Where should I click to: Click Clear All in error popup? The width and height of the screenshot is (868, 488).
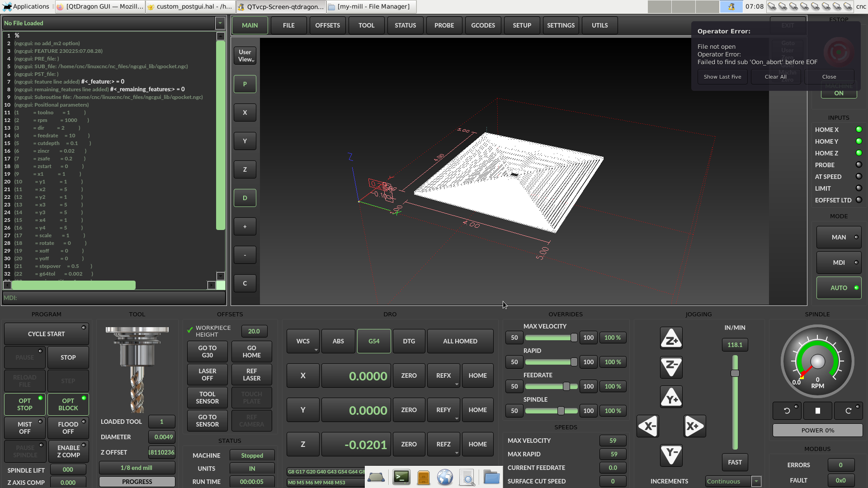(776, 77)
